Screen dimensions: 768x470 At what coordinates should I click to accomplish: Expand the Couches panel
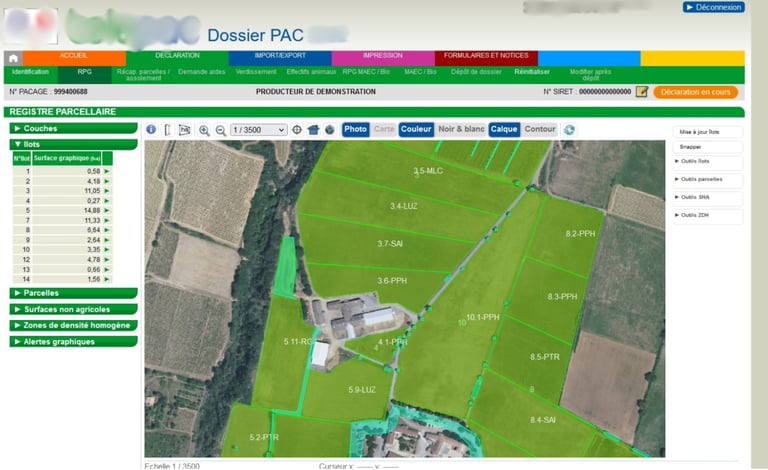[x=73, y=128]
